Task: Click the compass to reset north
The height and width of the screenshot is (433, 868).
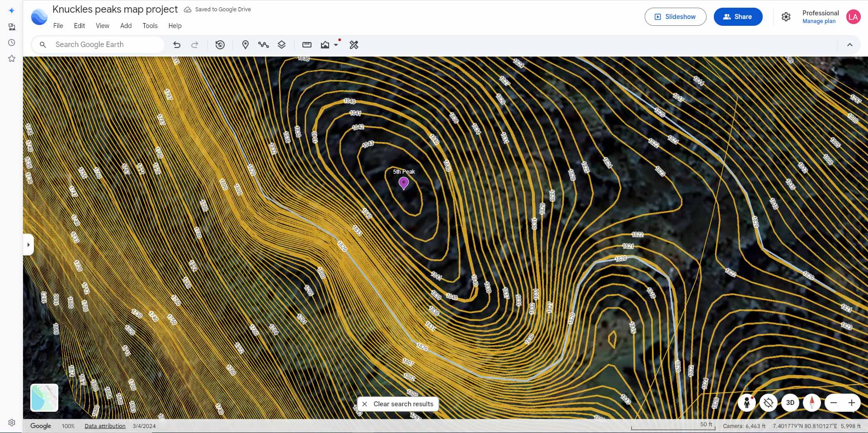Action: coord(812,403)
